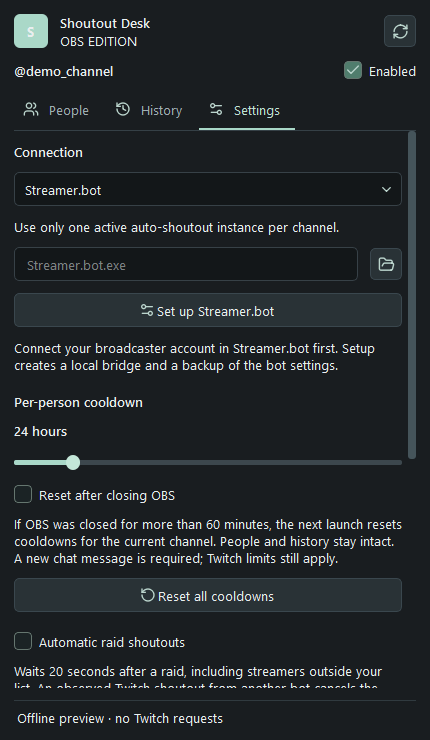Click the History tab's clock icon
430x740 pixels.
tap(123, 110)
